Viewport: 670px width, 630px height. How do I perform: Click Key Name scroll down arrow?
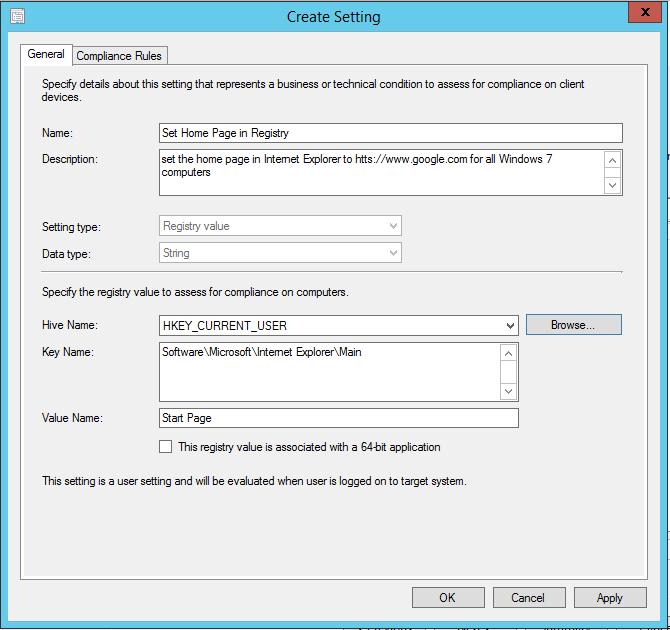(x=508, y=391)
